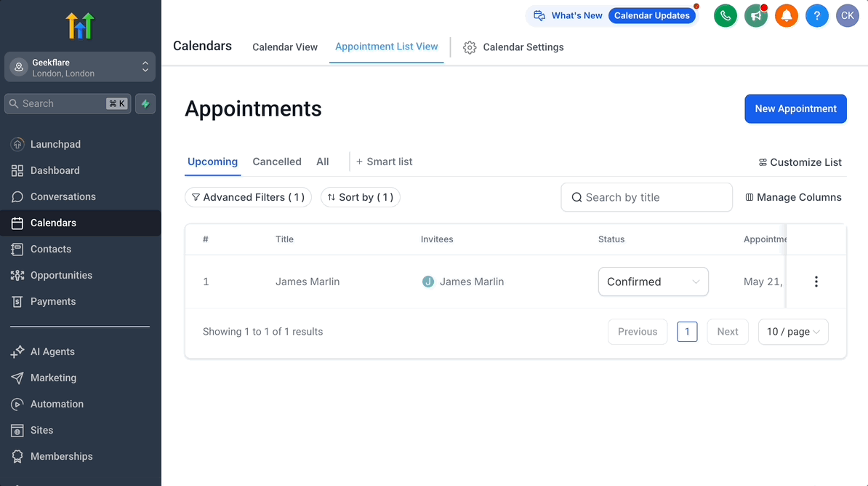Click Customize List

tap(800, 162)
